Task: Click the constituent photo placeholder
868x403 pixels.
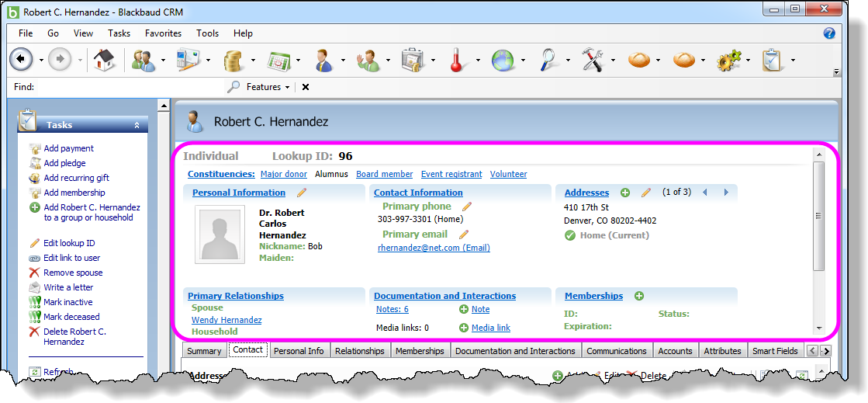Action: pos(220,235)
